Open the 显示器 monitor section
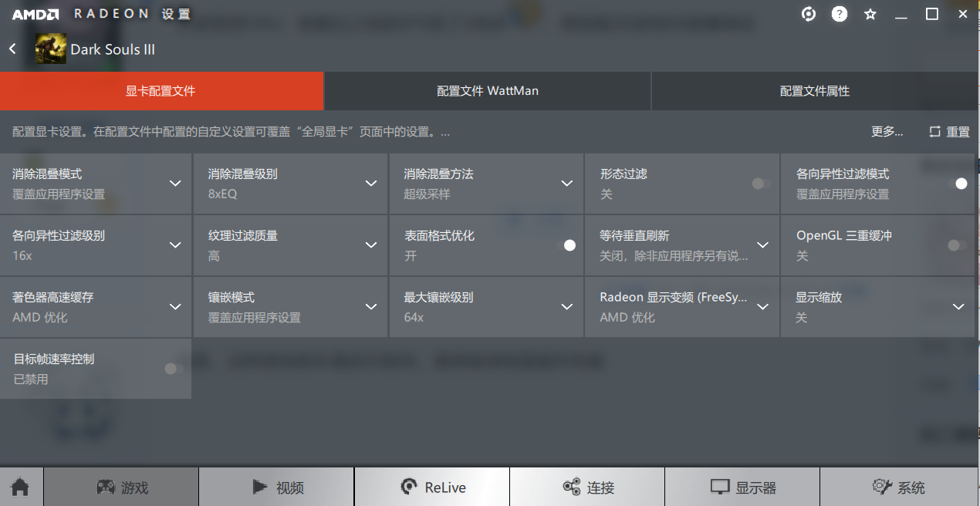 click(742, 487)
